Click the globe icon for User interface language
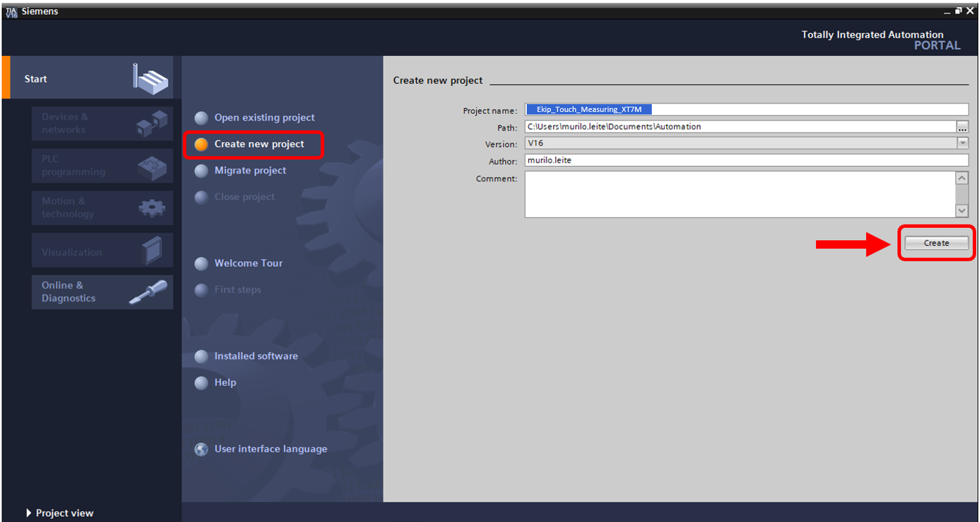Screen dimensions: 980x522 202,449
